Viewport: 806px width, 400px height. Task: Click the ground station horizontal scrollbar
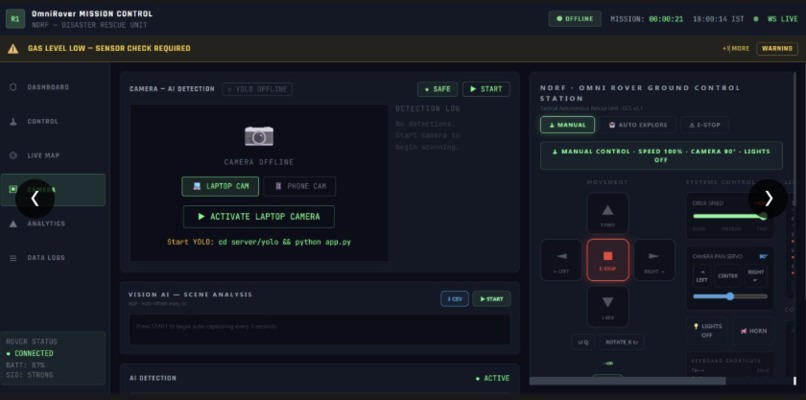(627, 381)
